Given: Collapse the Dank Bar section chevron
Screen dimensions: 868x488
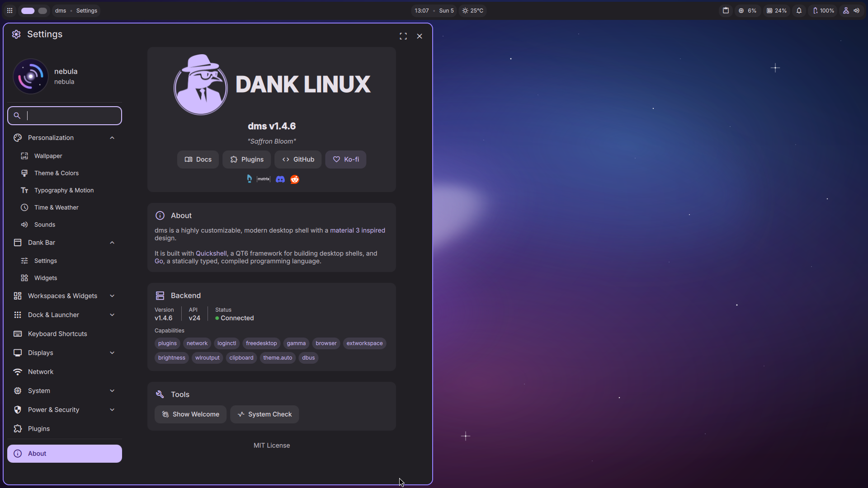Looking at the screenshot, I should [x=112, y=243].
